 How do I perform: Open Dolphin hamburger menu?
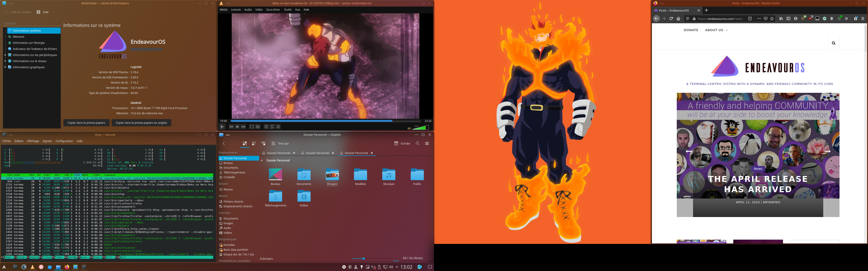click(x=427, y=143)
